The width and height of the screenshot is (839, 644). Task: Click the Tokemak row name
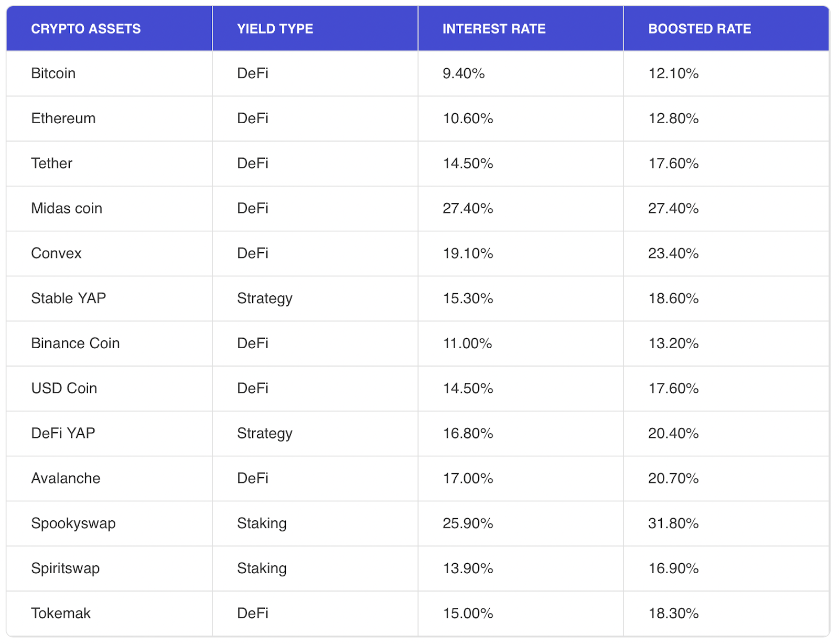pos(61,614)
